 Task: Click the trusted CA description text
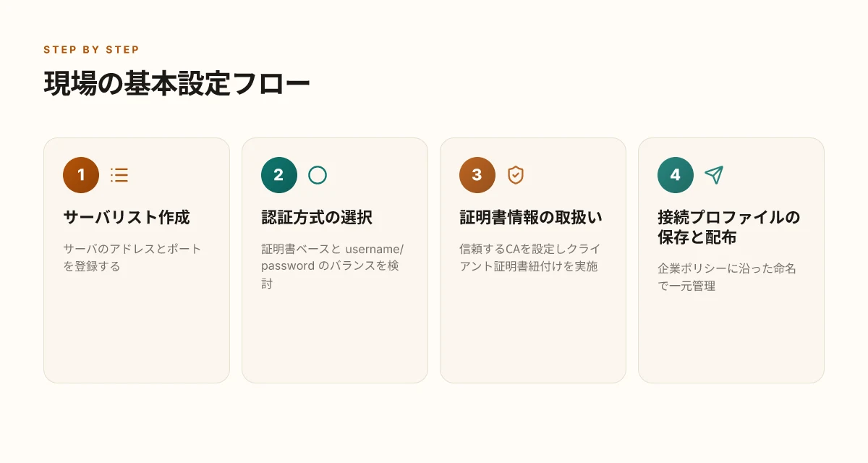(x=530, y=258)
